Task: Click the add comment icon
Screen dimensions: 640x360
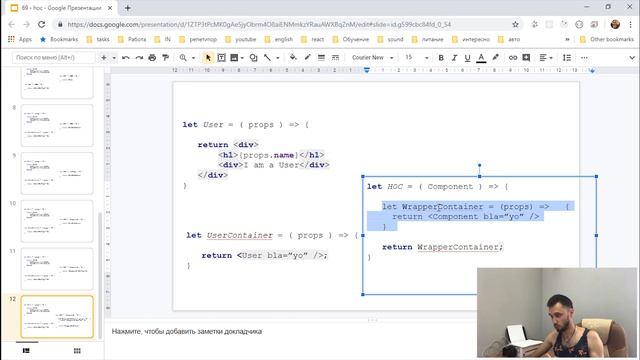Action: (x=526, y=58)
